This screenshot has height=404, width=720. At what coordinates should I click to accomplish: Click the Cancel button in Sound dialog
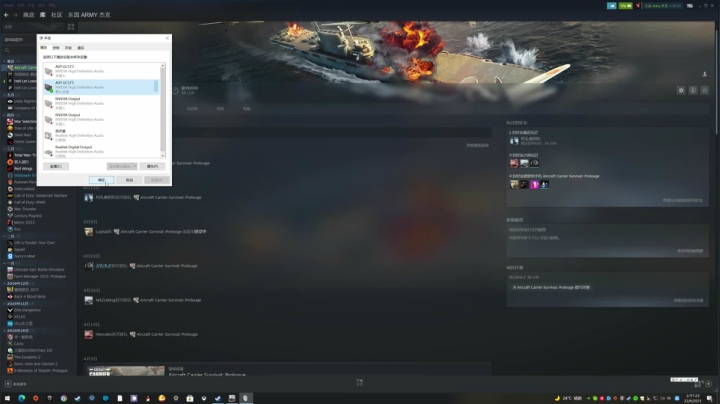(x=129, y=180)
